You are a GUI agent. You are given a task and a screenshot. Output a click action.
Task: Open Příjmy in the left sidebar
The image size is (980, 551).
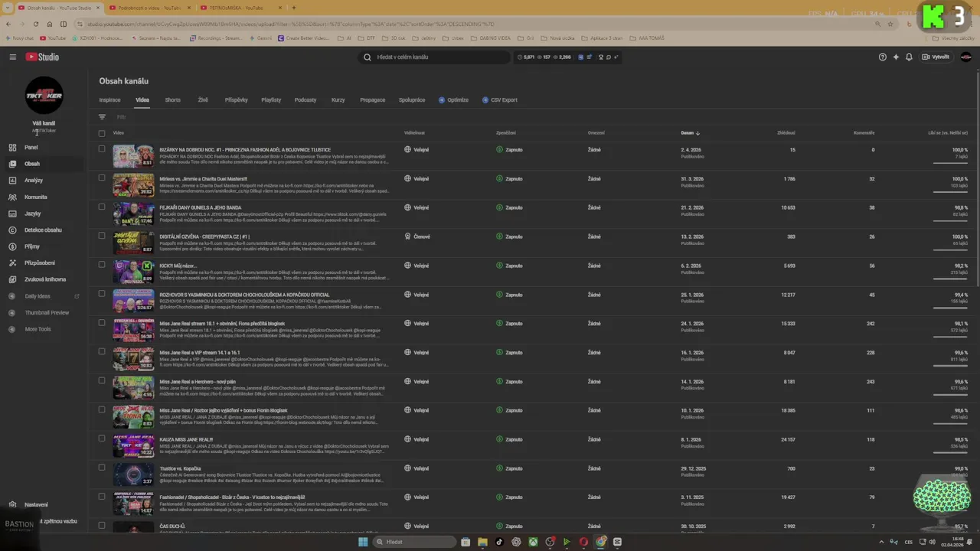31,246
